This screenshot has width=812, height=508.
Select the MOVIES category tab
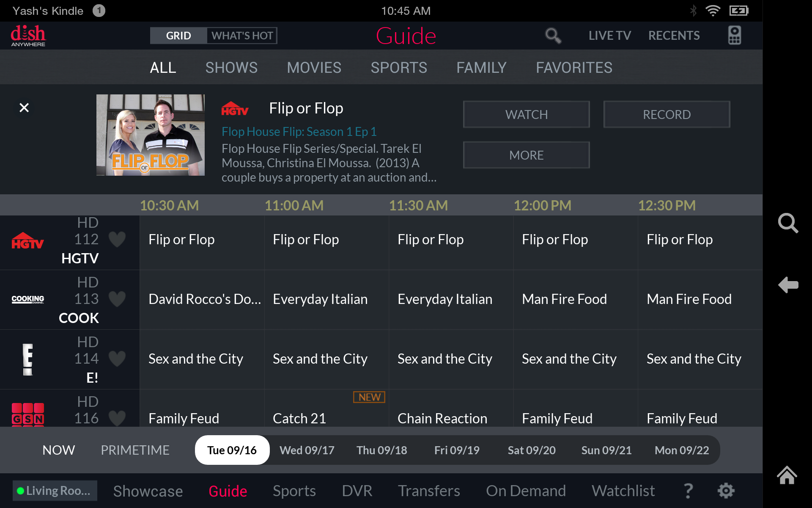[314, 68]
